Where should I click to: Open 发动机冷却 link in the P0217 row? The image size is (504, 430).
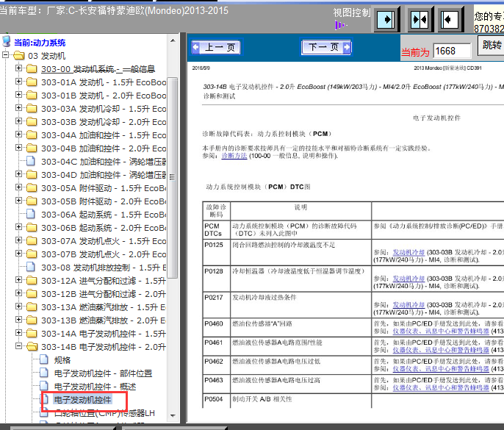coord(408,304)
